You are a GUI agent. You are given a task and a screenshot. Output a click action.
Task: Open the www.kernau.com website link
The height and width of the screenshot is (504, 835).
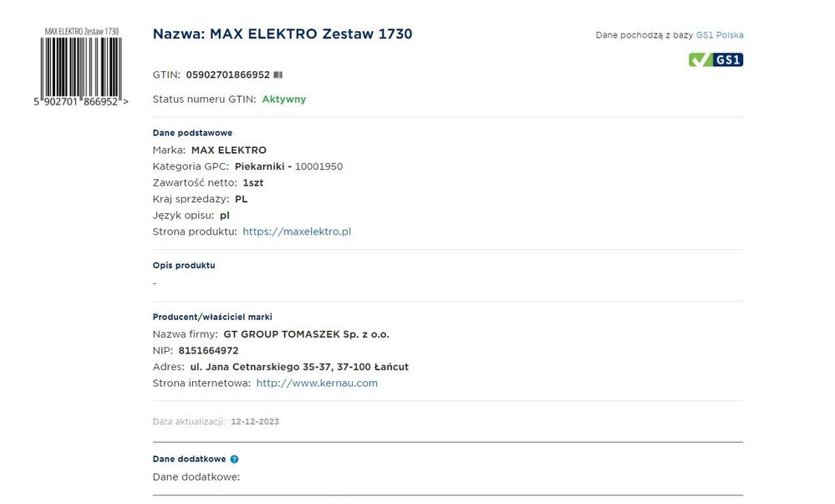317,383
